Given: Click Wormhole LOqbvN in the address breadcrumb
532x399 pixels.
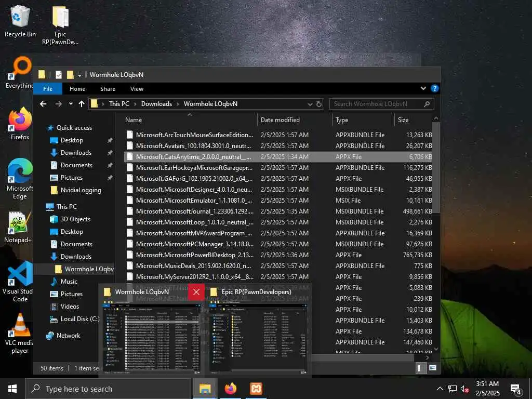Looking at the screenshot, I should point(211,104).
